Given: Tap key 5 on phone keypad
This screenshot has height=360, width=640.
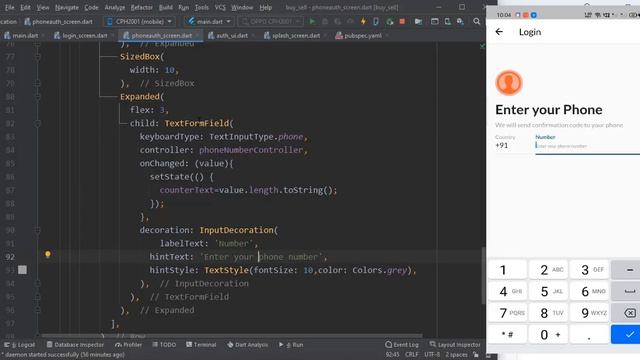Looking at the screenshot, I should tap(548, 291).
